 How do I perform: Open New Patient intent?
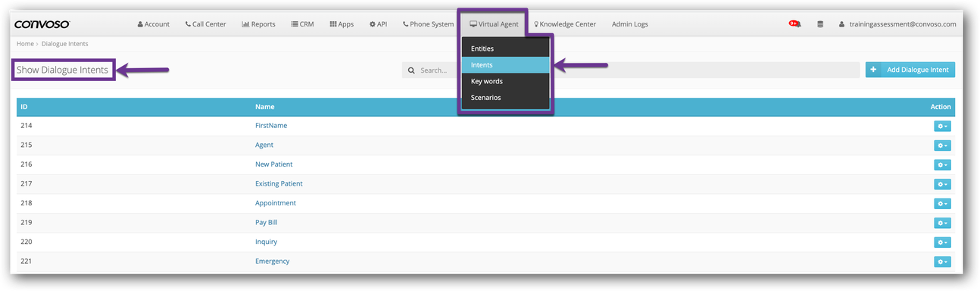coord(273,164)
